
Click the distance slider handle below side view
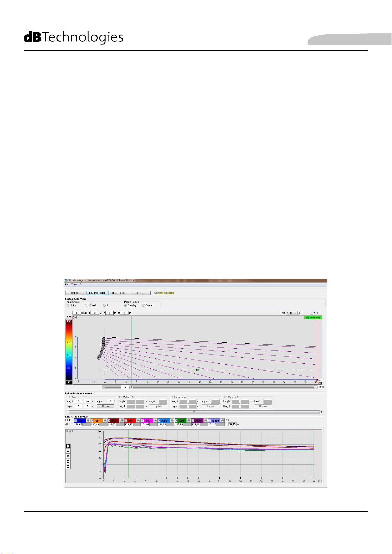coord(131,387)
